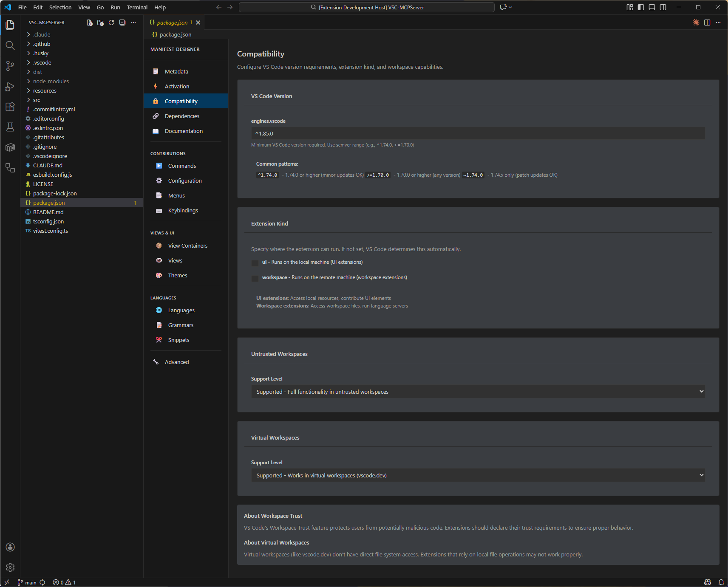The height and width of the screenshot is (587, 728).
Task: Open the View Containers section
Action: pos(186,246)
